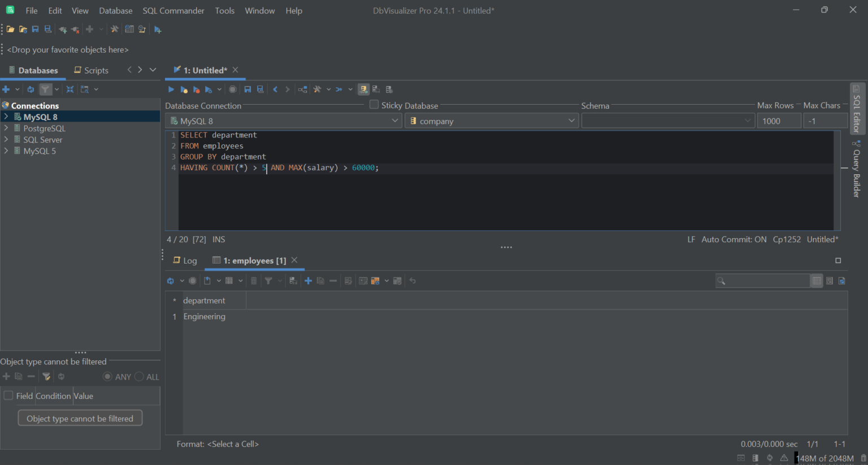Open the company database selector
This screenshot has height=465, width=868.
pyautogui.click(x=571, y=120)
